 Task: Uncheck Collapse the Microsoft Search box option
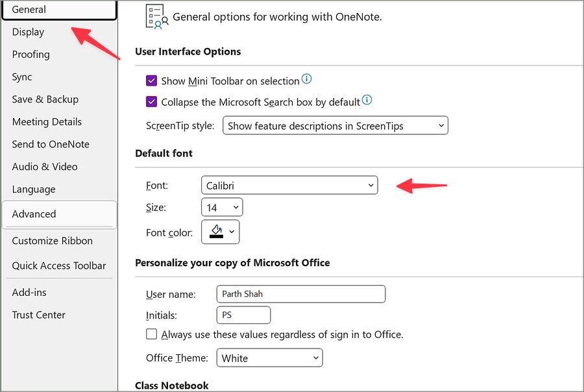[x=151, y=102]
